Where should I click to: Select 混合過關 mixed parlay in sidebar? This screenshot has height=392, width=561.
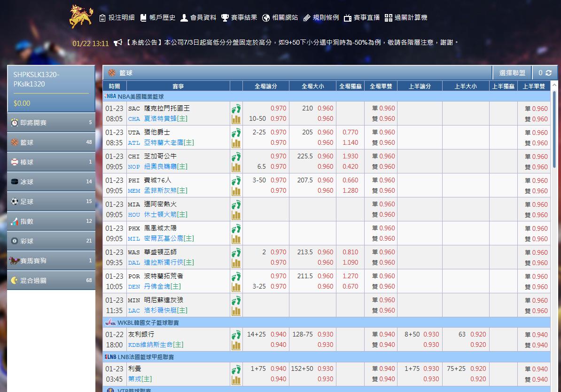point(51,280)
